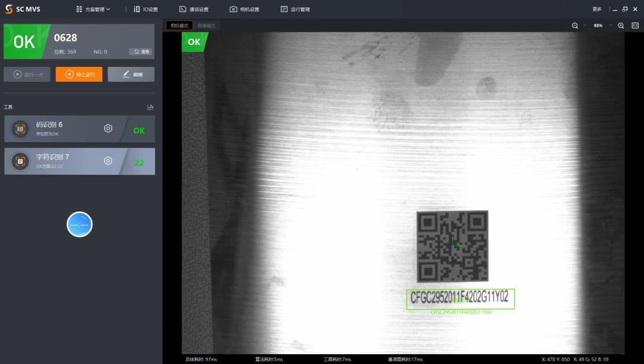Open the 更多 menu
644x364 pixels.
pos(597,9)
